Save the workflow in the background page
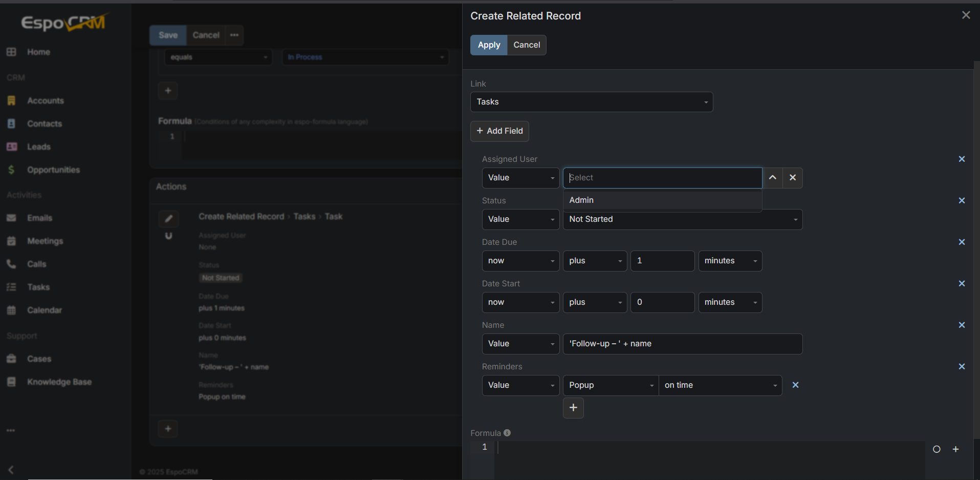Viewport: 980px width, 480px height. point(168,35)
